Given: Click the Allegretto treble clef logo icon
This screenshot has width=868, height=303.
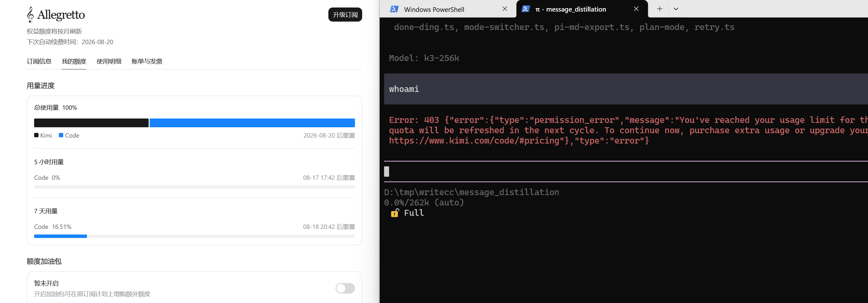Looking at the screenshot, I should (x=30, y=14).
